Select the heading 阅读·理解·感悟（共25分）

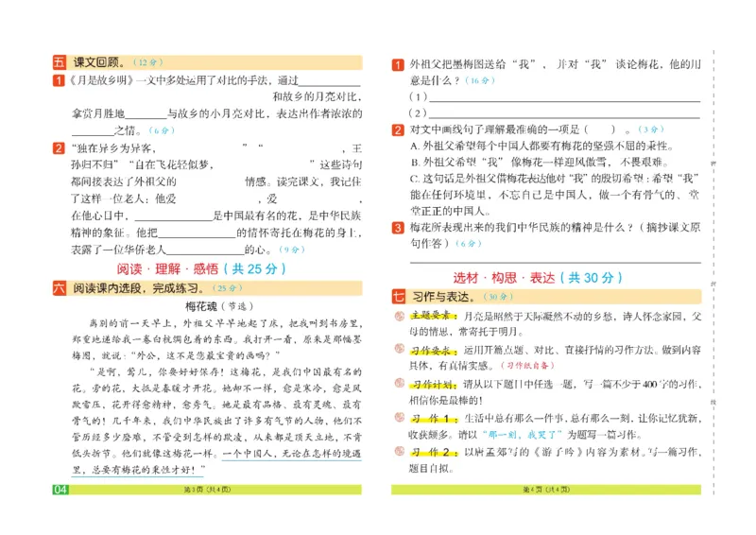point(201,268)
